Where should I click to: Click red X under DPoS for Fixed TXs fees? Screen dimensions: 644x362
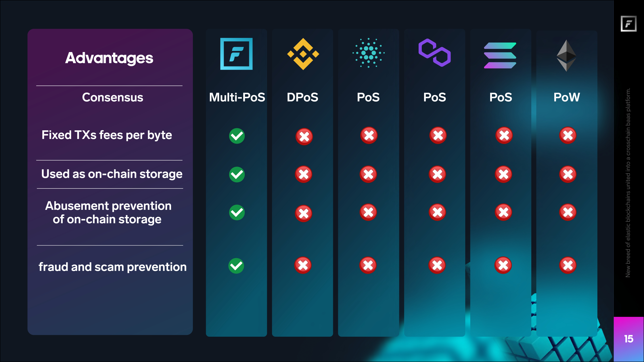click(304, 136)
